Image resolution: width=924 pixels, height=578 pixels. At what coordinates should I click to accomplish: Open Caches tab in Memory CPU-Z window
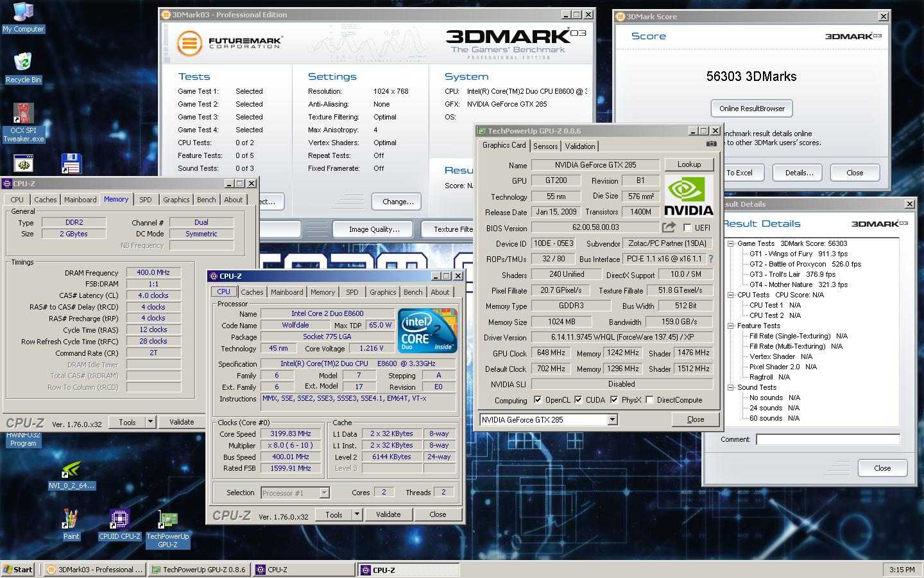point(46,200)
